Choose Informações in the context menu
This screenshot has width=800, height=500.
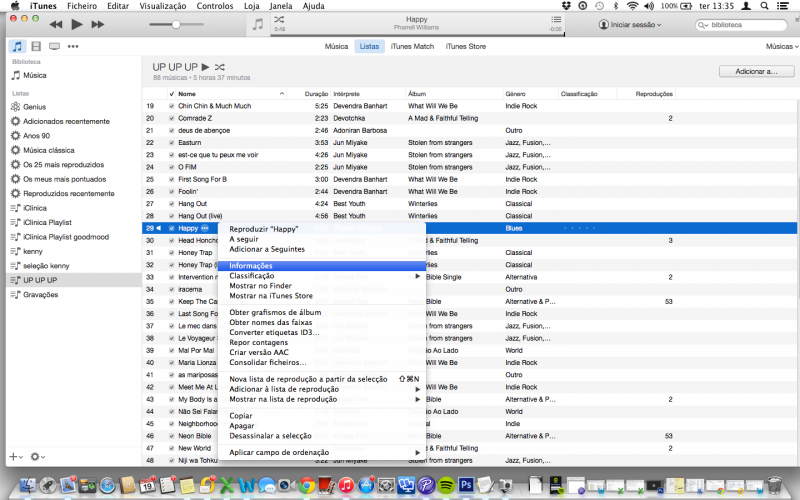(321, 266)
